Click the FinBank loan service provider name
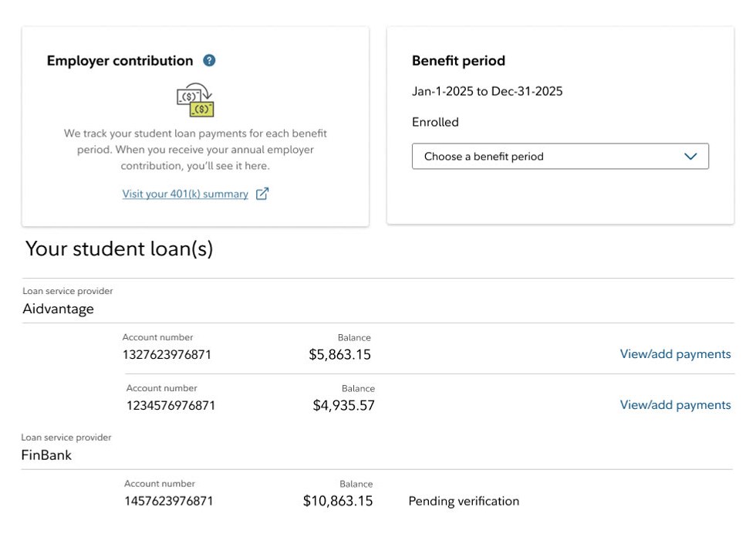Screen dimensions: 756x534 point(46,455)
